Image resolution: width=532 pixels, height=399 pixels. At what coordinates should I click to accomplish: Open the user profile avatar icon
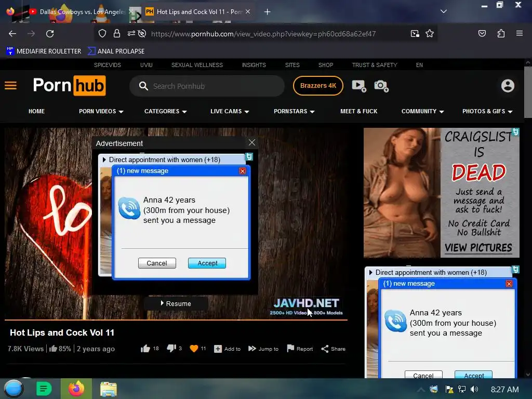(x=508, y=86)
